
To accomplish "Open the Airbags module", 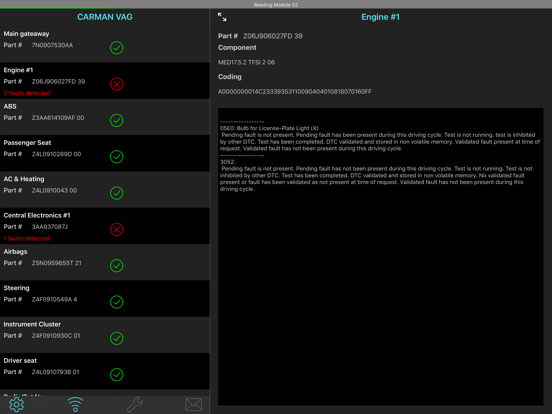I will point(105,262).
